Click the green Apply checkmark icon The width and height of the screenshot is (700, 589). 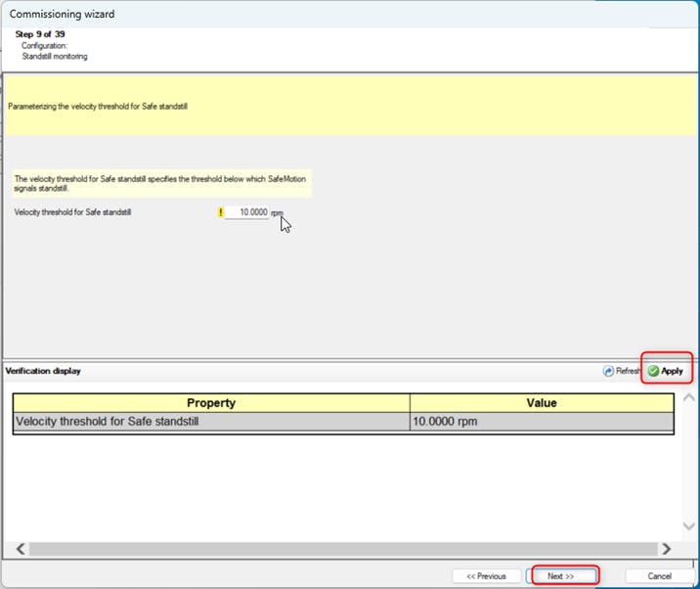point(653,372)
